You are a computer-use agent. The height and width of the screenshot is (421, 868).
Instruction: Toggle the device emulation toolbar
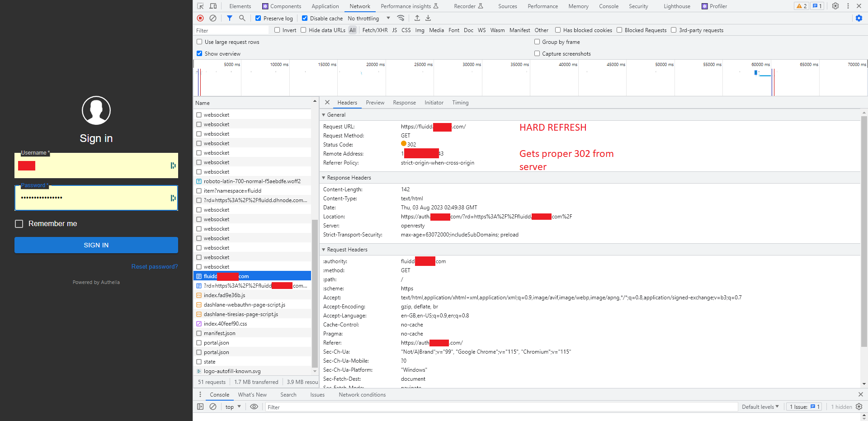[213, 6]
